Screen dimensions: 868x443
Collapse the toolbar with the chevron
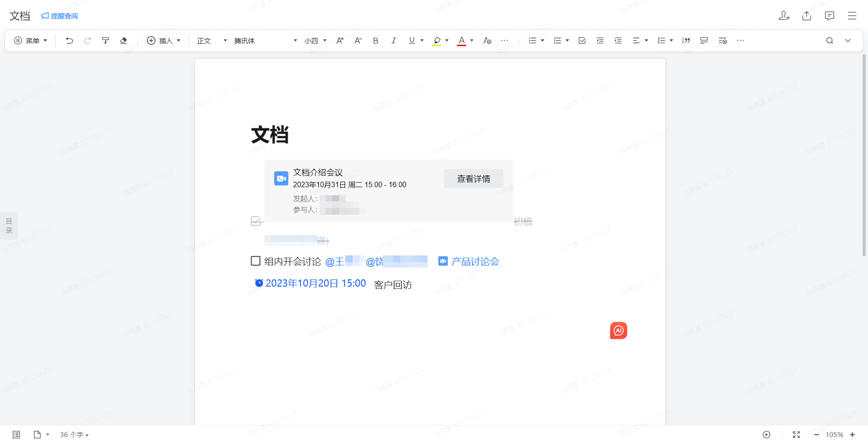coord(848,41)
